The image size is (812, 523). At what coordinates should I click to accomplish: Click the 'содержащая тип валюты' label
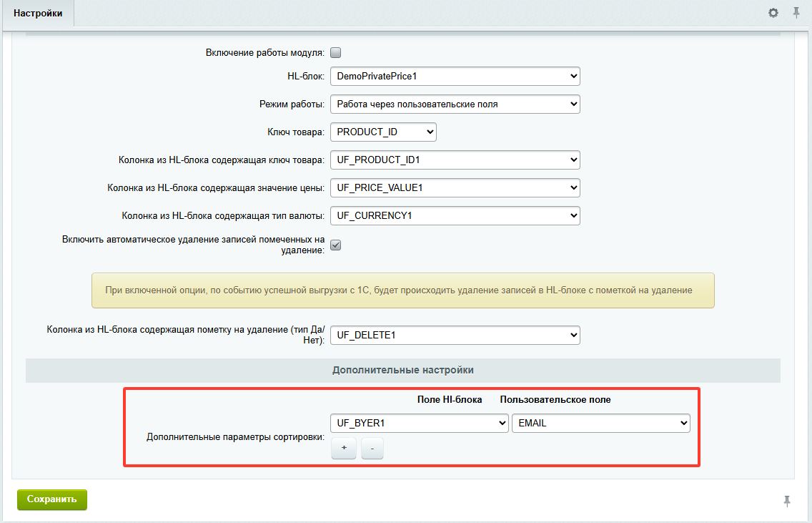(x=223, y=215)
